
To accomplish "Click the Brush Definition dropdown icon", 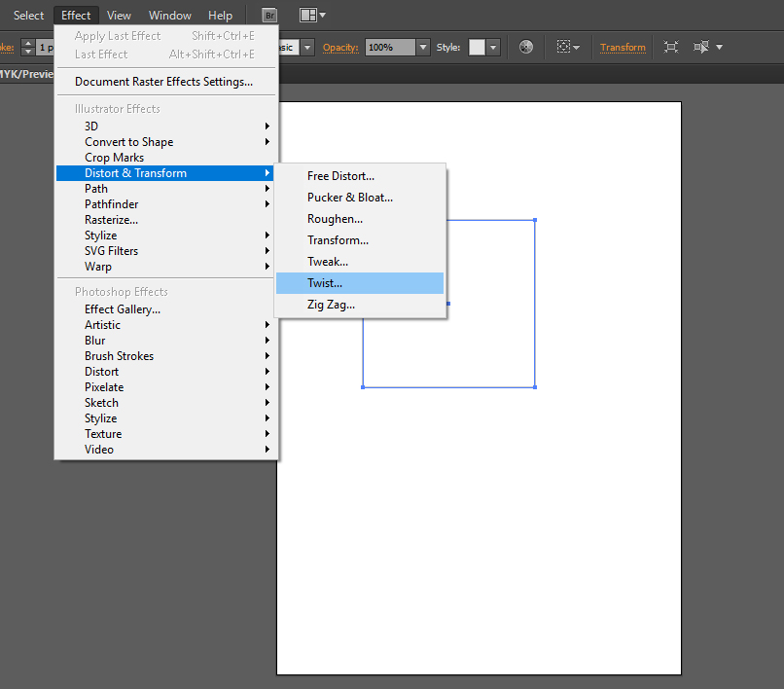I will coord(308,46).
